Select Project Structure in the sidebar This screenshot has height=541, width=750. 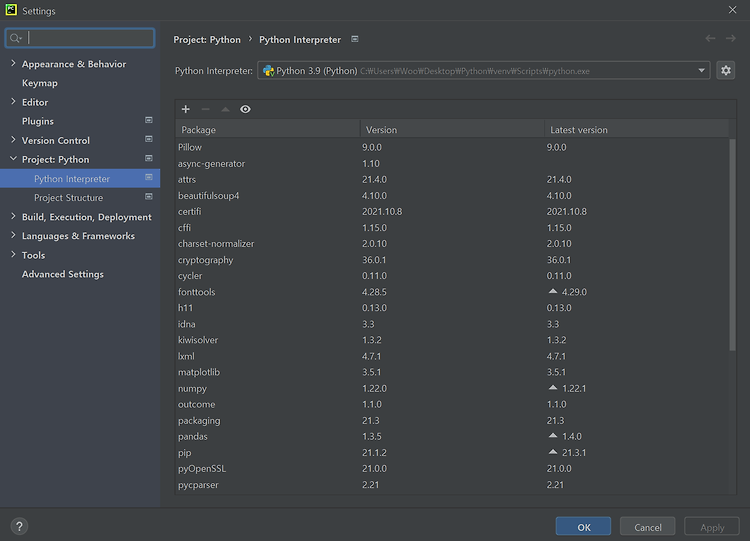pos(80,198)
